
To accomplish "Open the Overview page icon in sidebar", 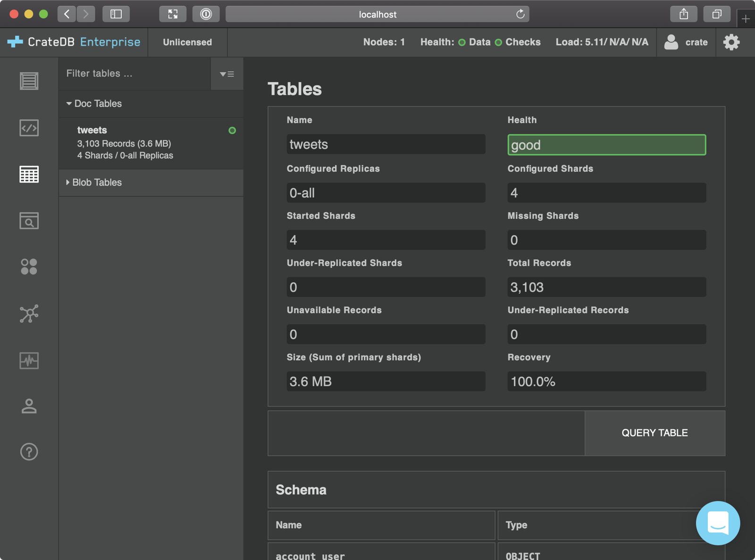I will (x=29, y=81).
